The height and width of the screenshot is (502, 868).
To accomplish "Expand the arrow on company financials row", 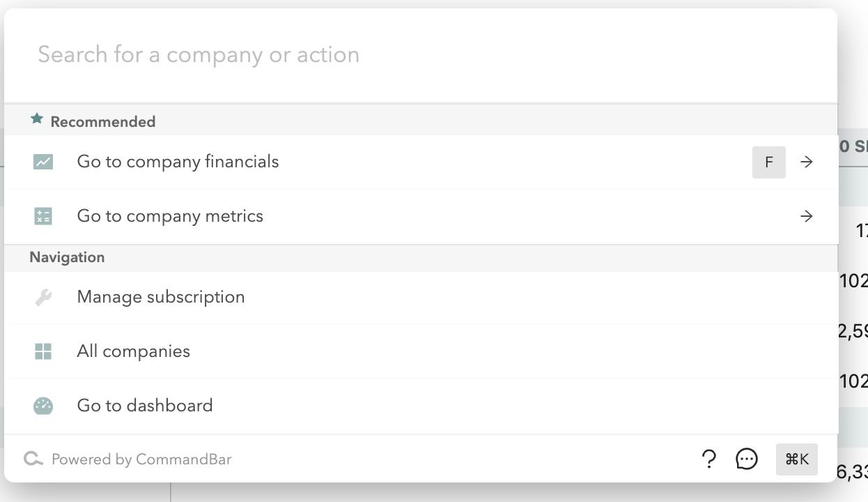I will (x=807, y=162).
